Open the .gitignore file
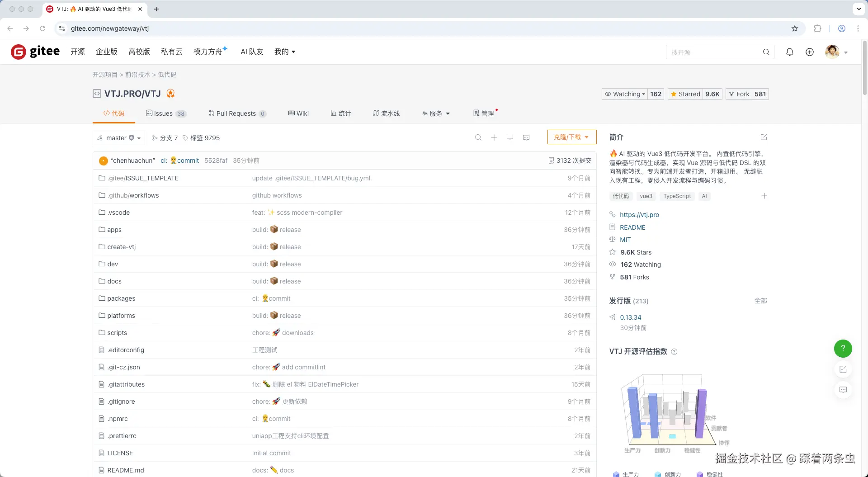868x477 pixels. (x=121, y=401)
